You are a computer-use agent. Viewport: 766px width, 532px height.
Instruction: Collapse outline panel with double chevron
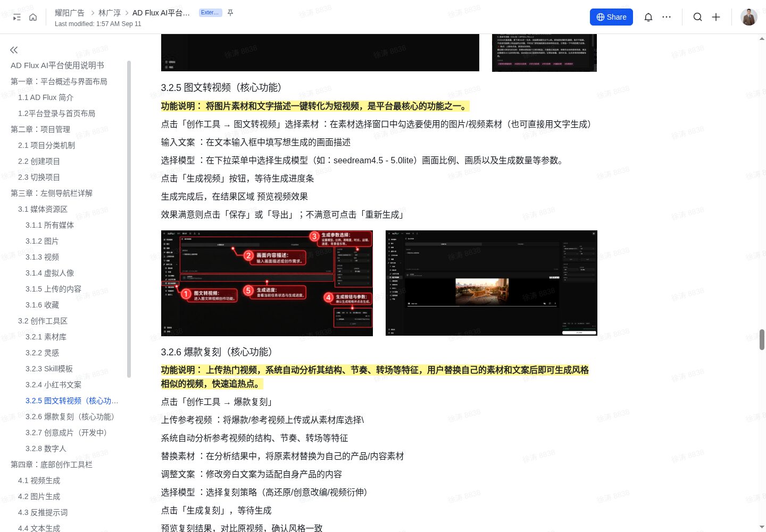click(x=14, y=50)
